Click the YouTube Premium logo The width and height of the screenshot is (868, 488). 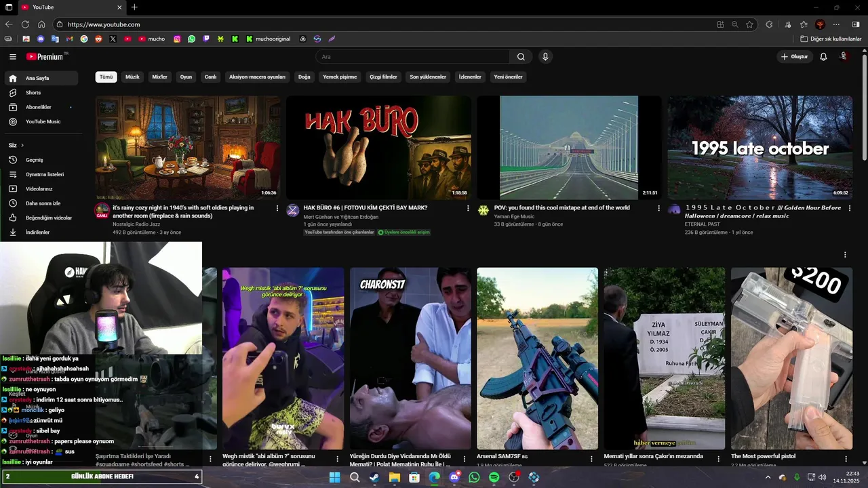(x=45, y=57)
